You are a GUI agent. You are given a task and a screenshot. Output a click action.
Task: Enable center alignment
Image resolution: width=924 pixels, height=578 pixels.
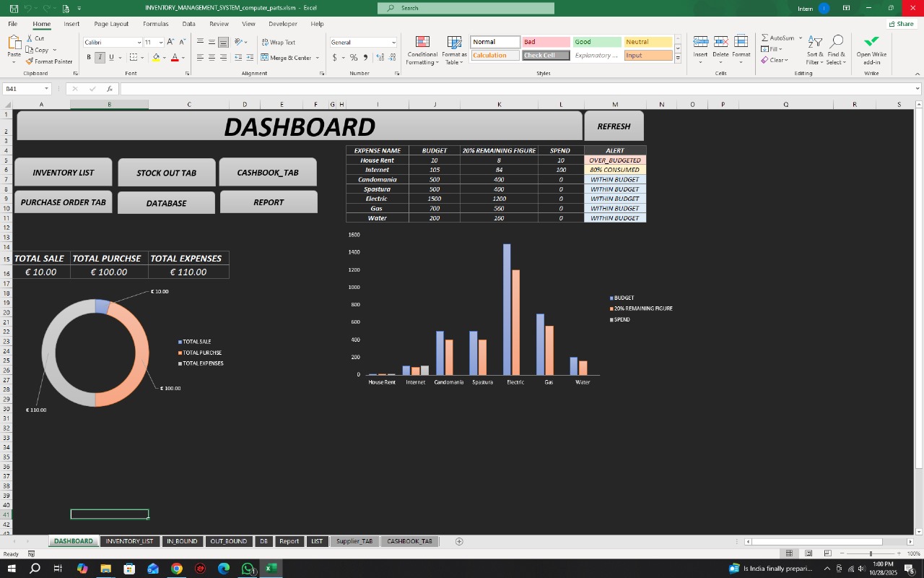pyautogui.click(x=211, y=57)
